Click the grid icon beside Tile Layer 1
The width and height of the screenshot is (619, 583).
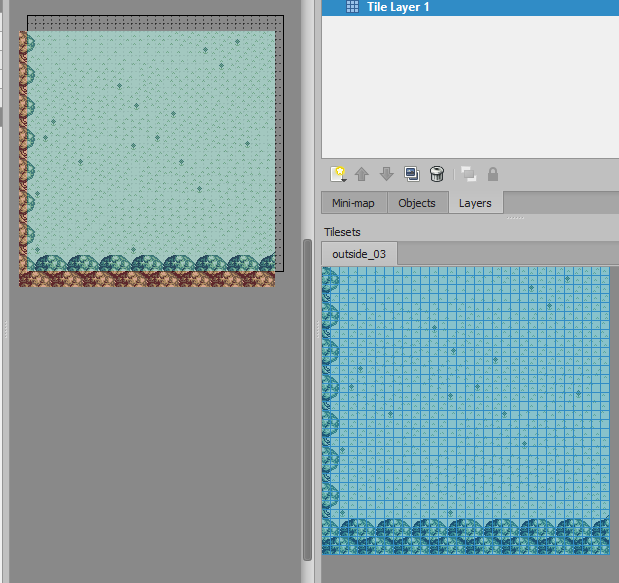pos(352,7)
